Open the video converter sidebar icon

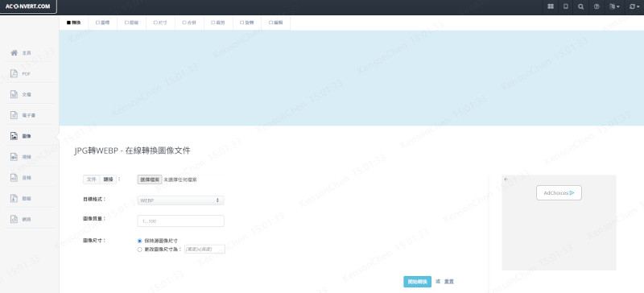pos(14,157)
